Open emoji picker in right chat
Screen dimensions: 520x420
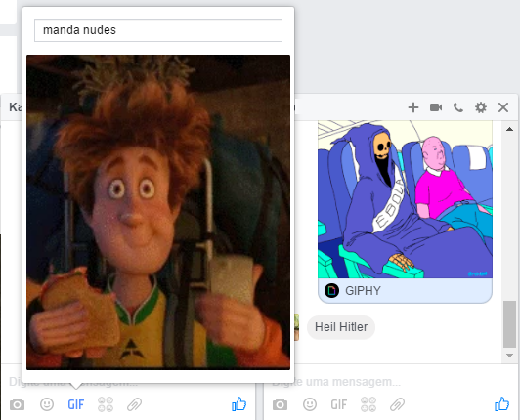point(310,404)
